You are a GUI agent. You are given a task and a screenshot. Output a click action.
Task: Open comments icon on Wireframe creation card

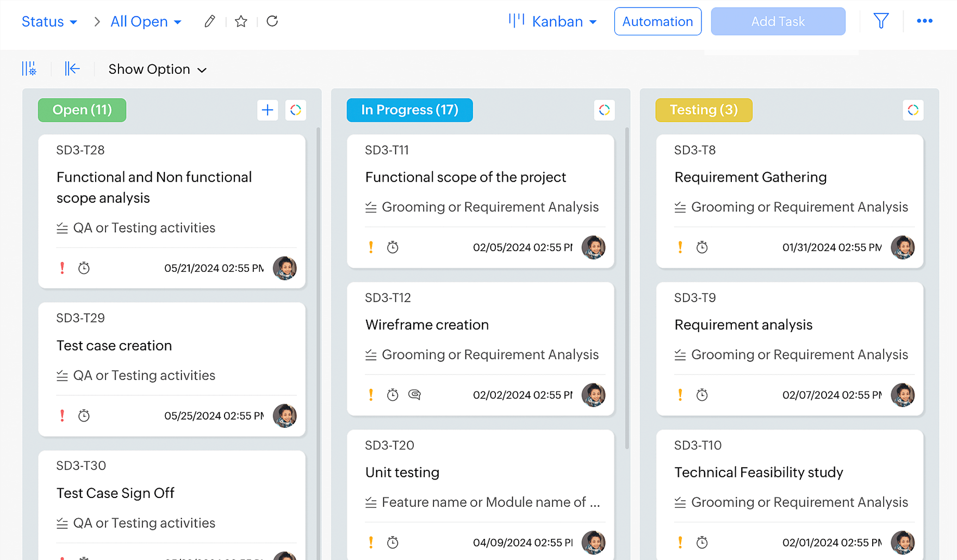point(414,395)
